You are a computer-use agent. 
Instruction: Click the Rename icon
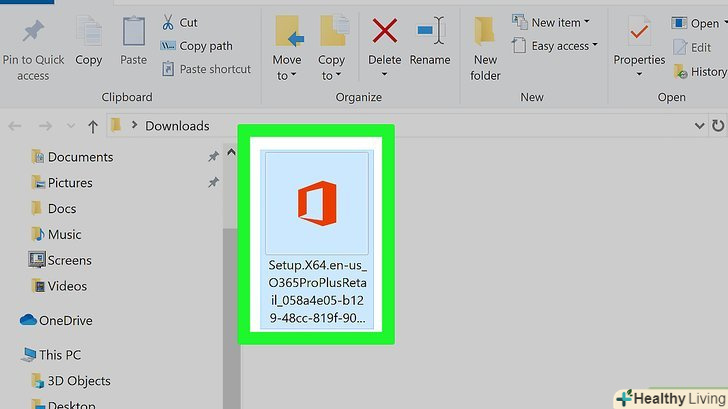tap(430, 32)
